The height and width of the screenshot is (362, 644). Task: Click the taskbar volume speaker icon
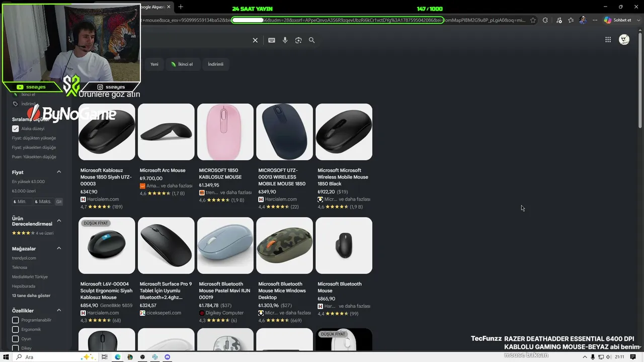pyautogui.click(x=609, y=357)
